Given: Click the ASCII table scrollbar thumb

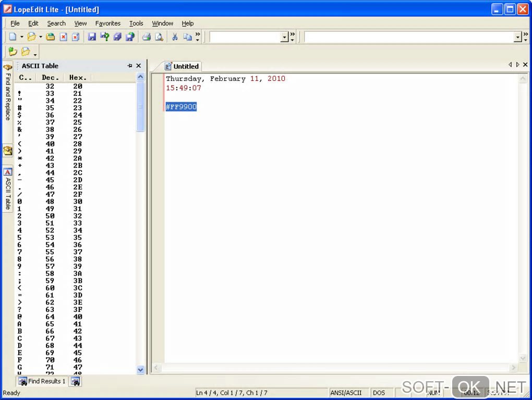Looking at the screenshot, I should [x=140, y=106].
